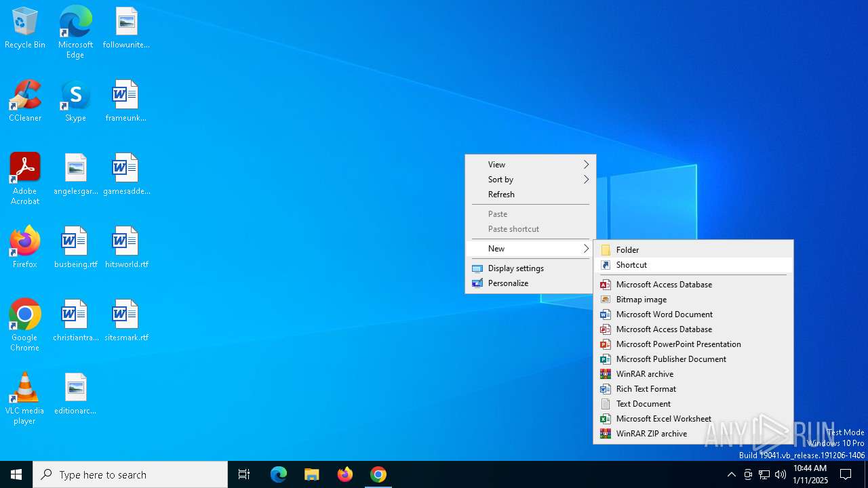Create a new Bitmap image
The image size is (868, 488).
[693, 300]
